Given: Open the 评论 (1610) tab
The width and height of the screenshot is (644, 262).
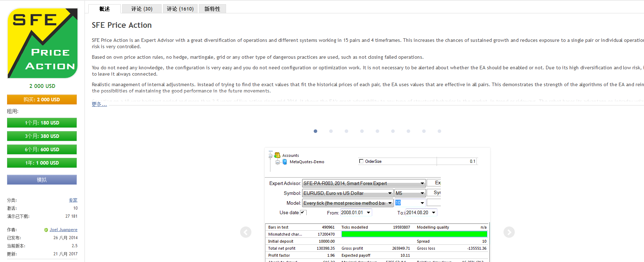Looking at the screenshot, I should (x=180, y=9).
